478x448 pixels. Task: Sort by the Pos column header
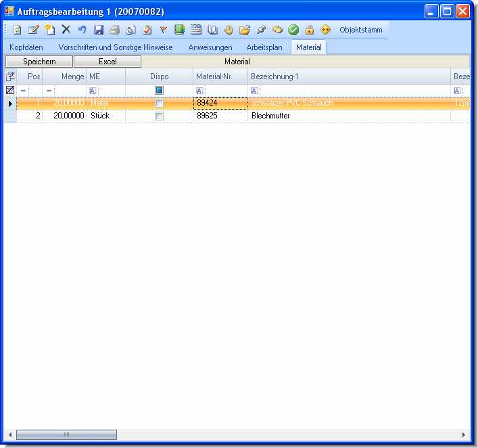30,76
